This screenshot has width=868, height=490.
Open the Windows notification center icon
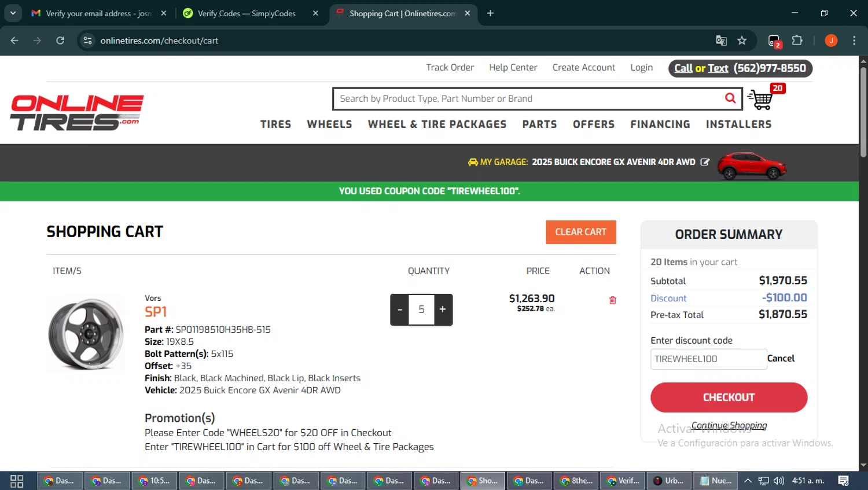pyautogui.click(x=844, y=481)
